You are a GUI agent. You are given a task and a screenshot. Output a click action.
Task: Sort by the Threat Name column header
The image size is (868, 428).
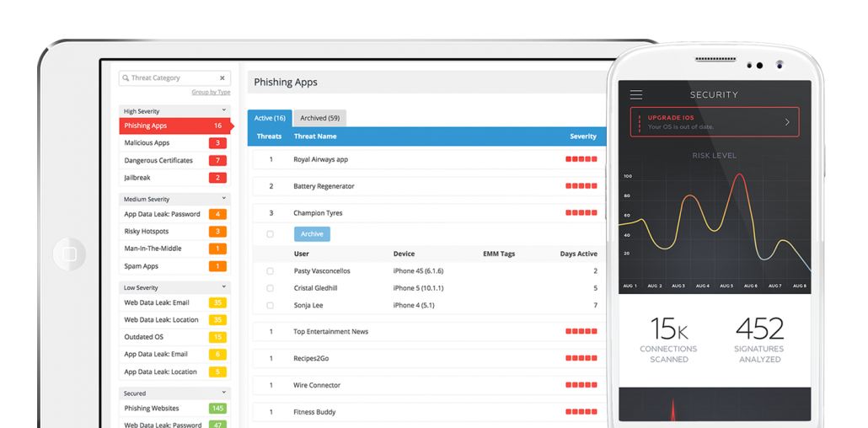click(315, 136)
